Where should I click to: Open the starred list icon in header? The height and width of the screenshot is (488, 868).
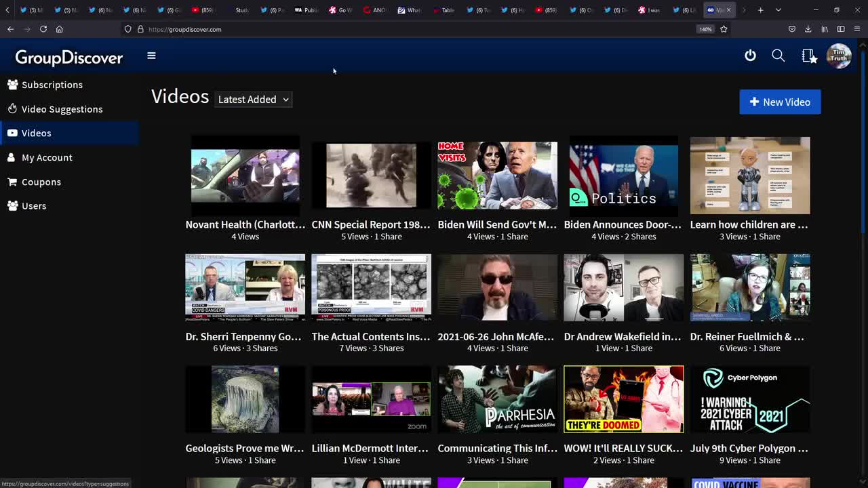808,56
